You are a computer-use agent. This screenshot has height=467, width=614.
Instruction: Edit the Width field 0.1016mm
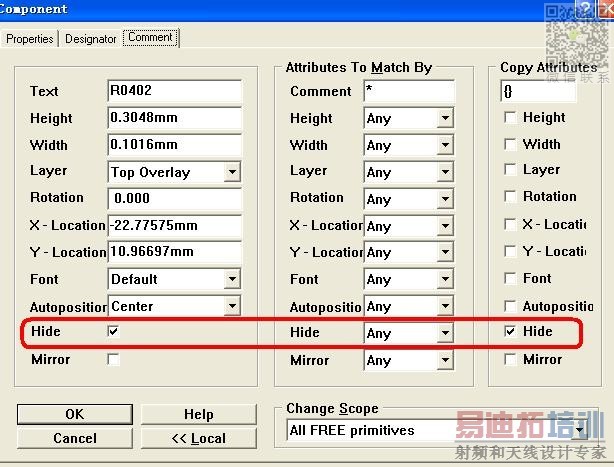175,145
